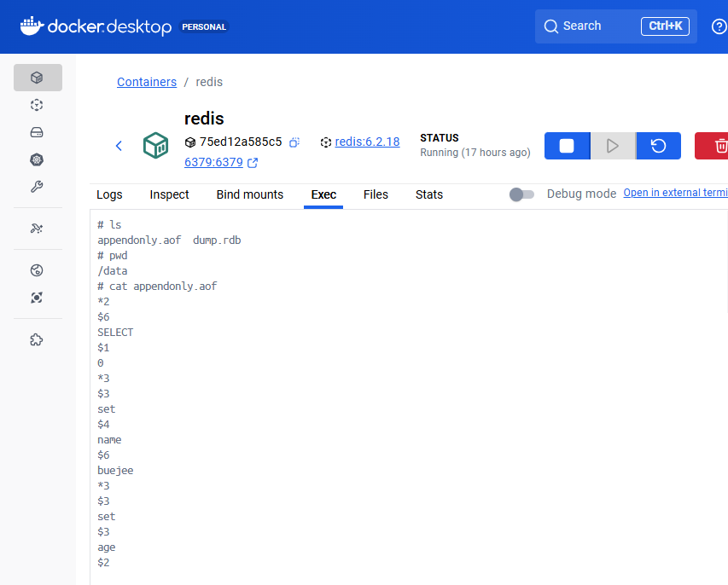Click the '/data' output line
The image size is (728, 585).
pos(113,271)
